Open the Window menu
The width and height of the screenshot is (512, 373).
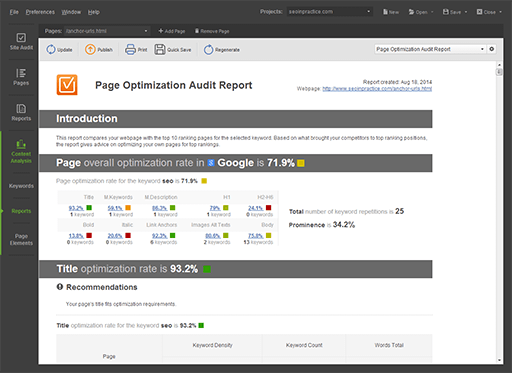[71, 12]
